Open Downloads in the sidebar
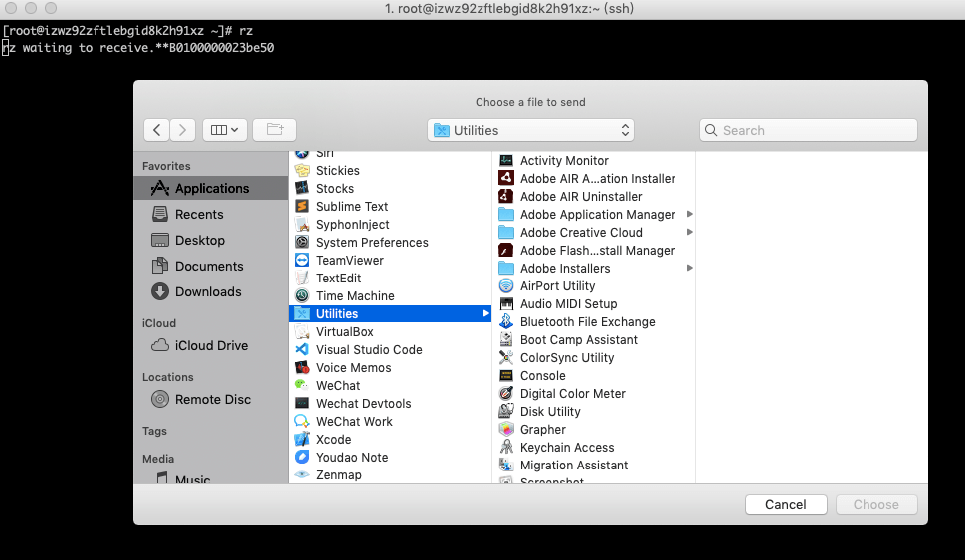Image resolution: width=965 pixels, height=560 pixels. (x=211, y=291)
